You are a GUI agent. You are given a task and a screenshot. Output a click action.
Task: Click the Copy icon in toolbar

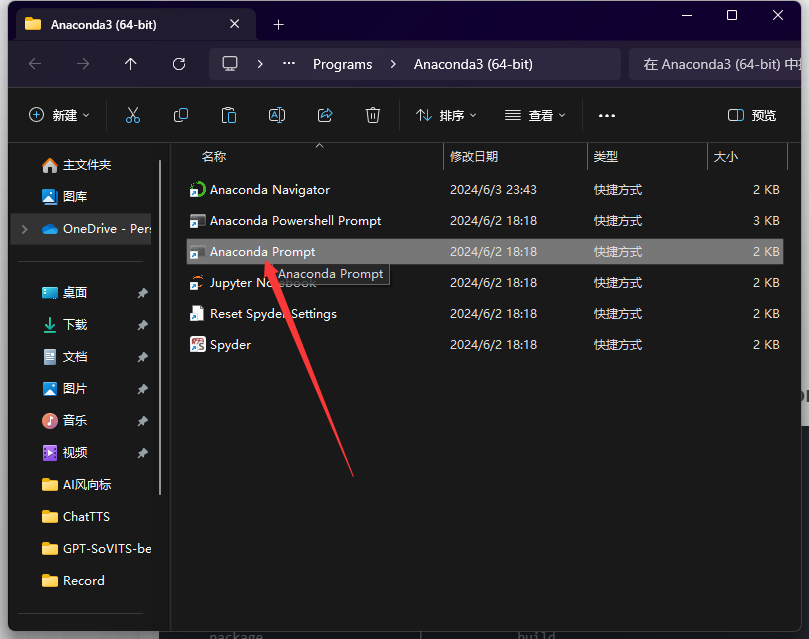tap(181, 115)
